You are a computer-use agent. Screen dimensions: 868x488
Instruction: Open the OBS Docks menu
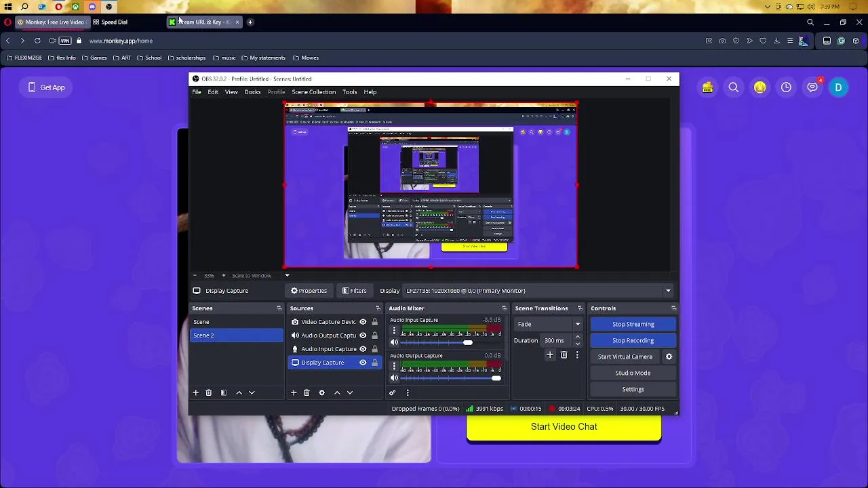252,92
